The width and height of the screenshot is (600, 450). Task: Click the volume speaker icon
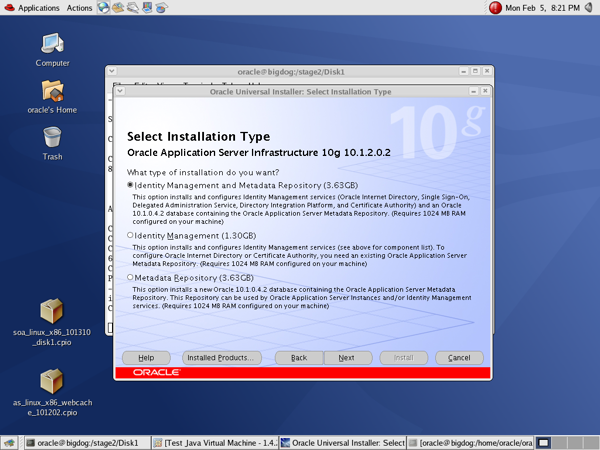(589, 7)
